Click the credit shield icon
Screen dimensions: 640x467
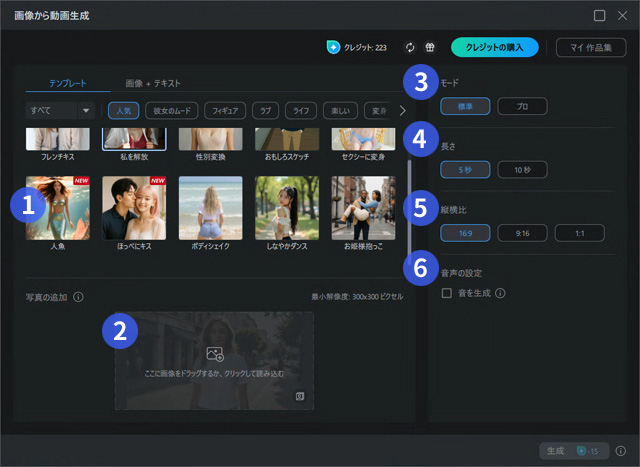click(333, 47)
